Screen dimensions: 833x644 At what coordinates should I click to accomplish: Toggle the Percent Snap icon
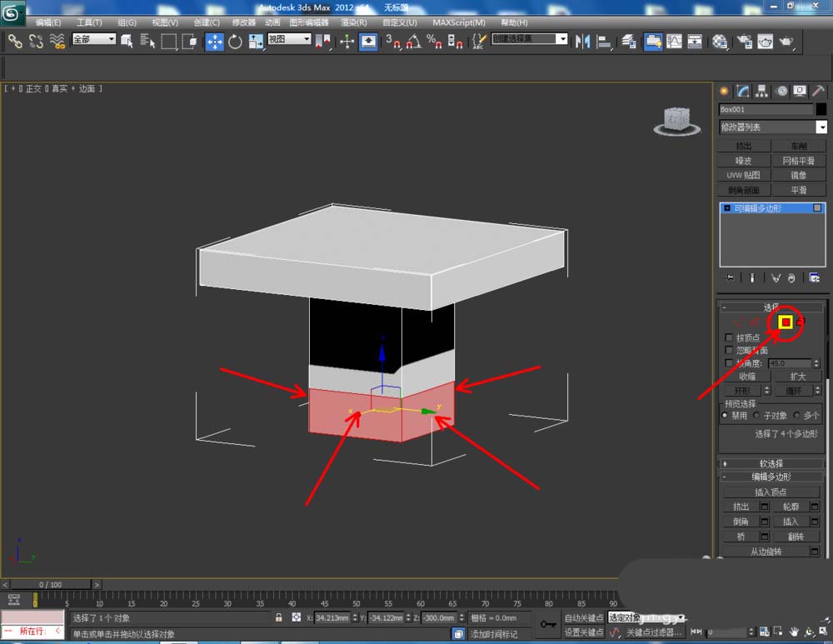pos(434,42)
